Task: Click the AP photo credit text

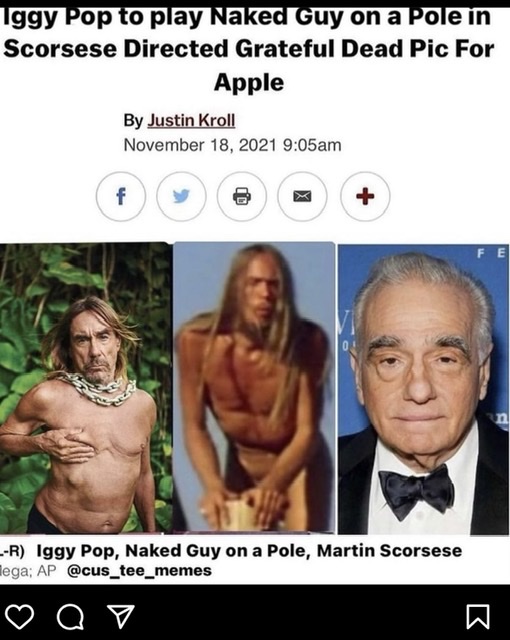Action: (x=46, y=571)
